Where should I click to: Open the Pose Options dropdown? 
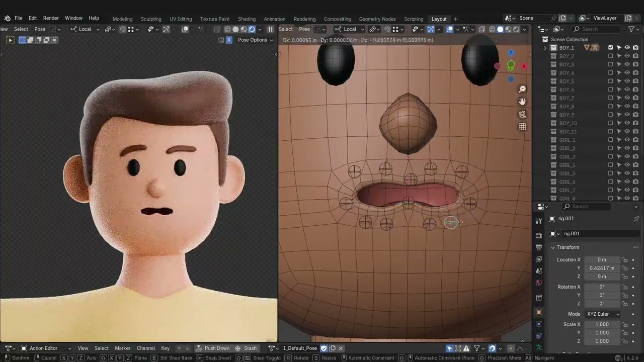pyautogui.click(x=255, y=40)
